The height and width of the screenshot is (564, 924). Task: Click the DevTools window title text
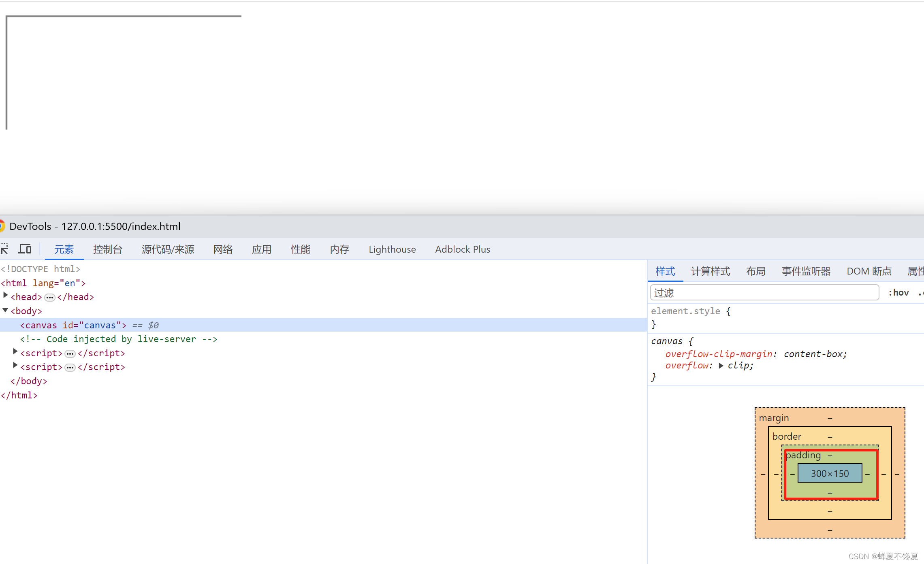tap(95, 226)
